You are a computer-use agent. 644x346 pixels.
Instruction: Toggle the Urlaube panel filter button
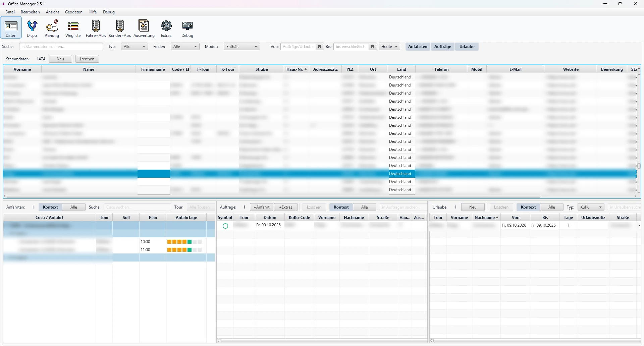467,47
